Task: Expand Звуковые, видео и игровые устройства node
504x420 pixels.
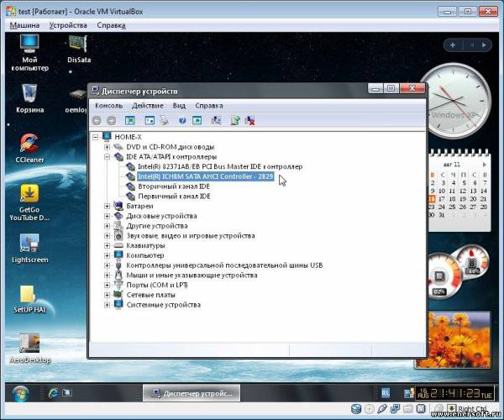Action: point(107,236)
